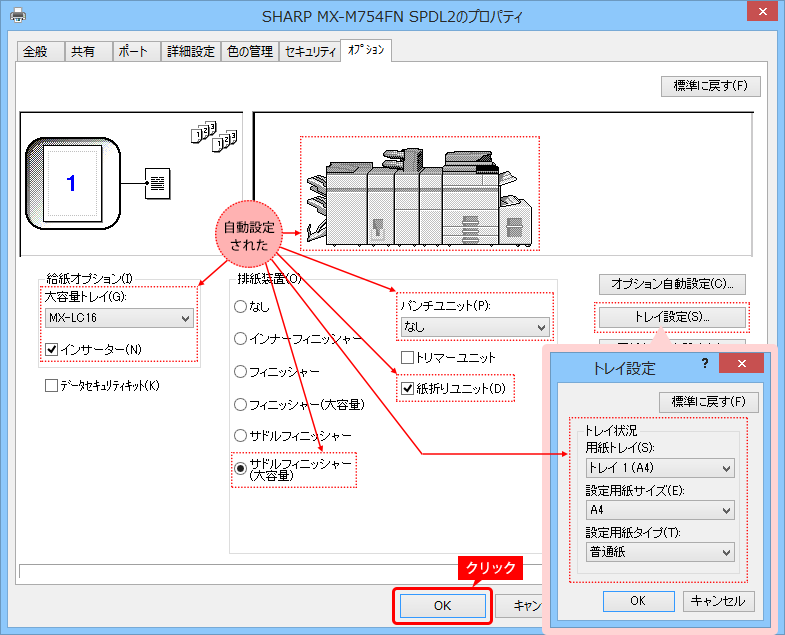Open the 大容量トレイ MX-LC16 dropdown
This screenshot has height=635, width=785.
coord(119,318)
